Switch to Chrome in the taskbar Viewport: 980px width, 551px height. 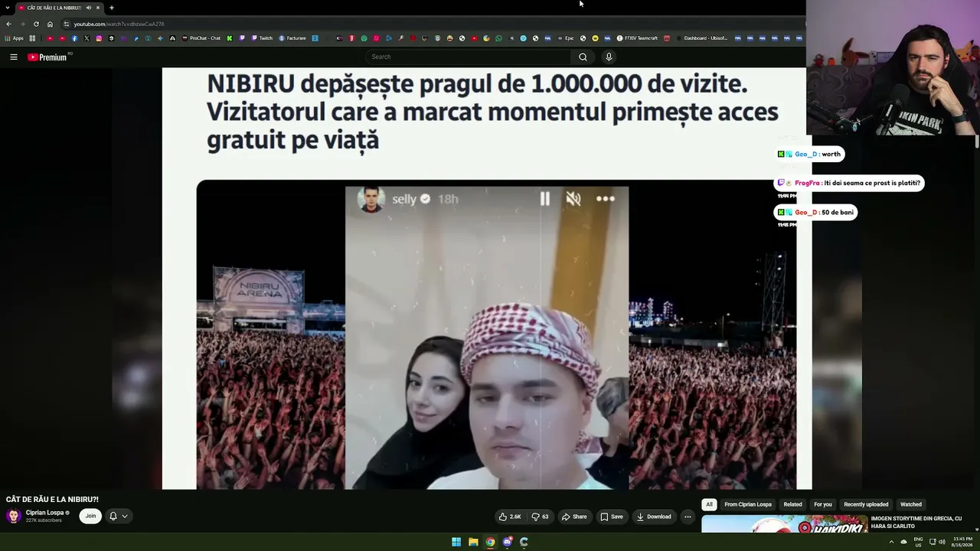click(490, 542)
